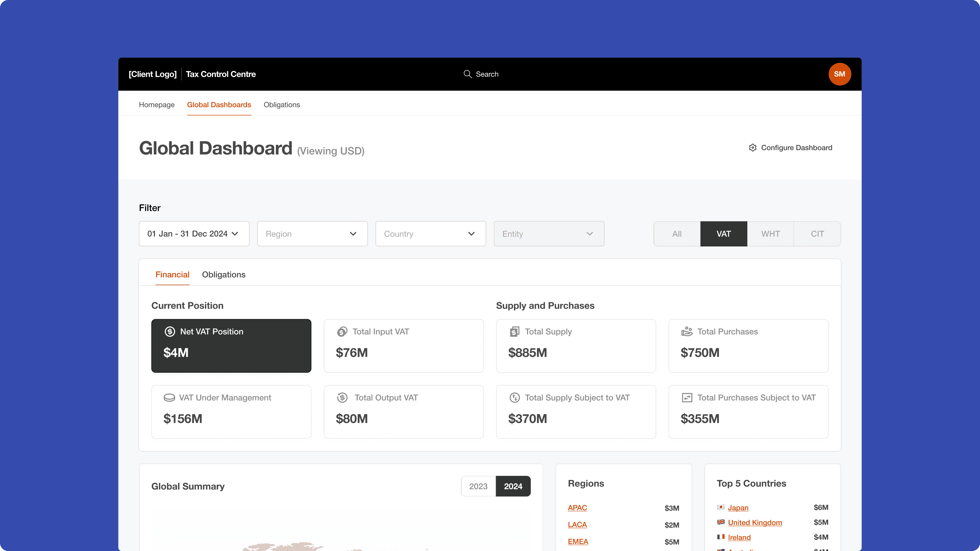Go to the Homepage nav tab
Image resolution: width=980 pixels, height=551 pixels.
coord(157,105)
